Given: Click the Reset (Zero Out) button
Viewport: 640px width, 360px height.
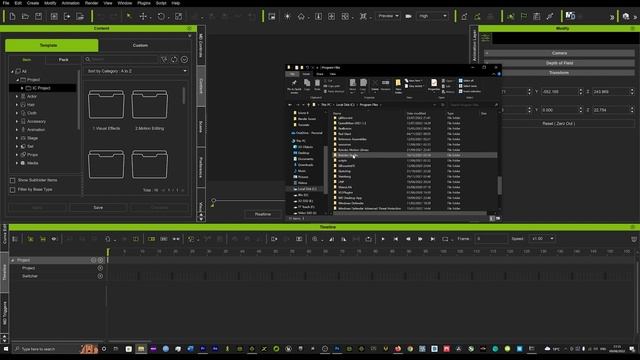Looking at the screenshot, I should coord(559,123).
